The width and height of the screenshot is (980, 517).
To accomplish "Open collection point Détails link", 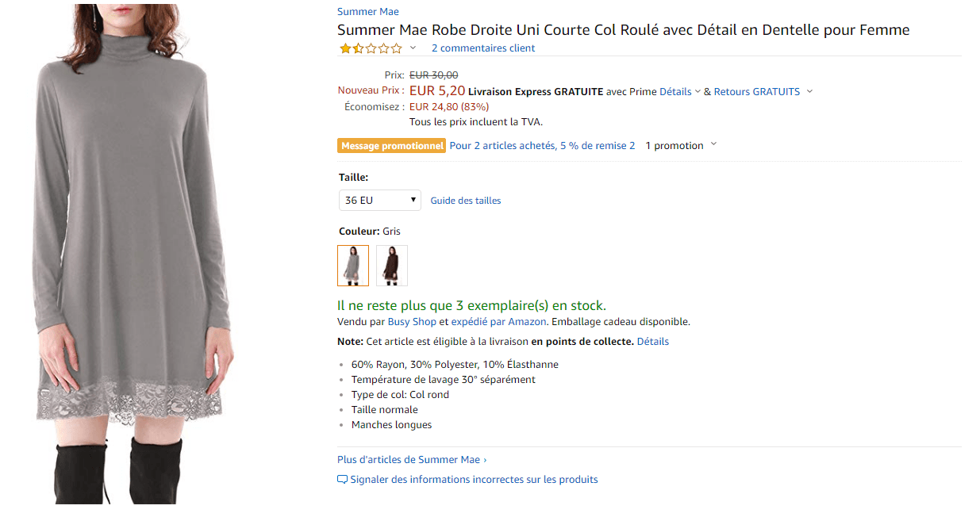I will [x=652, y=342].
